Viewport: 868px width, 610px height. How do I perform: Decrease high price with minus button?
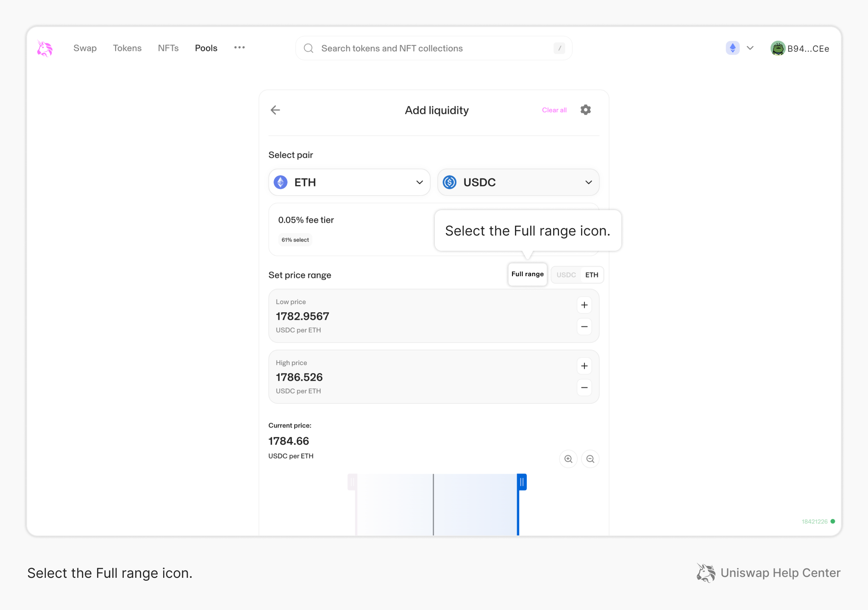[584, 388]
